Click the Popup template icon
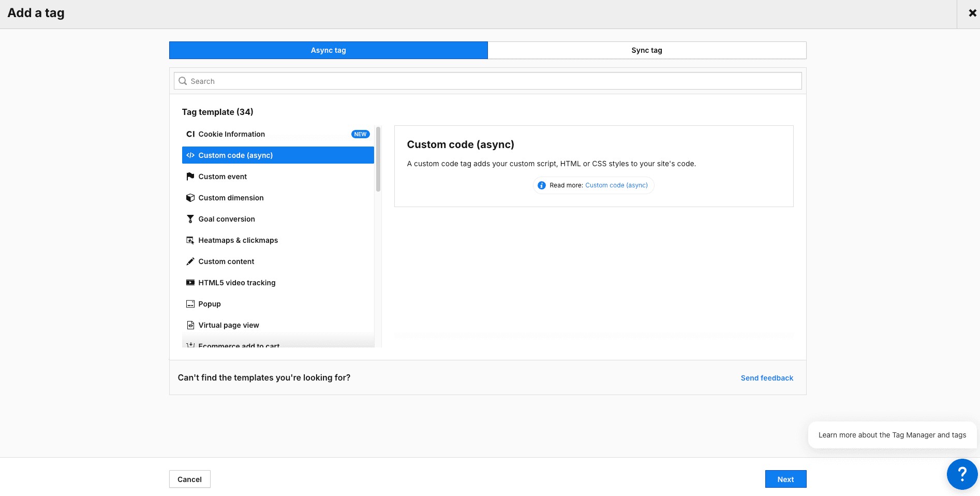980x496 pixels. click(190, 304)
